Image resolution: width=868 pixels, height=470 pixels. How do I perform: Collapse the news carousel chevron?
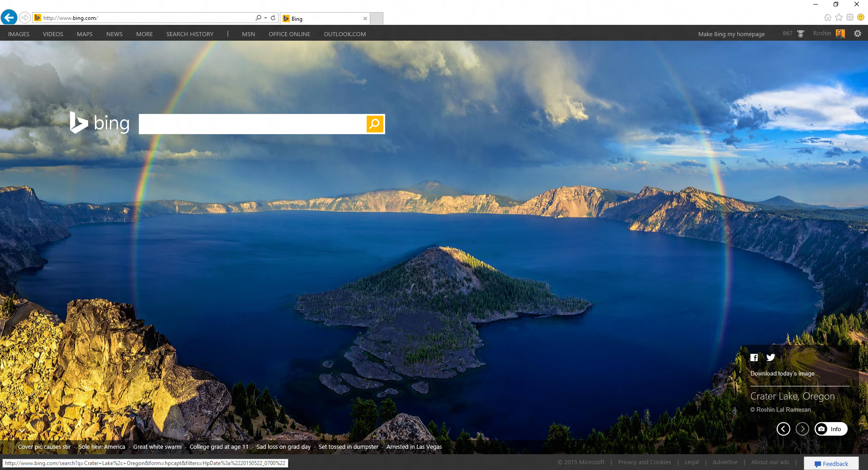22,431
